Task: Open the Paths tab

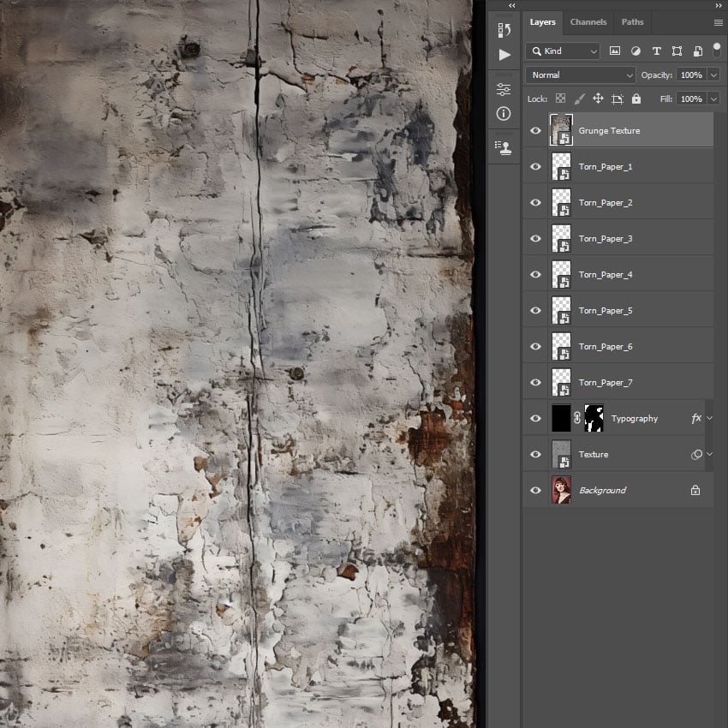Action: 632,22
